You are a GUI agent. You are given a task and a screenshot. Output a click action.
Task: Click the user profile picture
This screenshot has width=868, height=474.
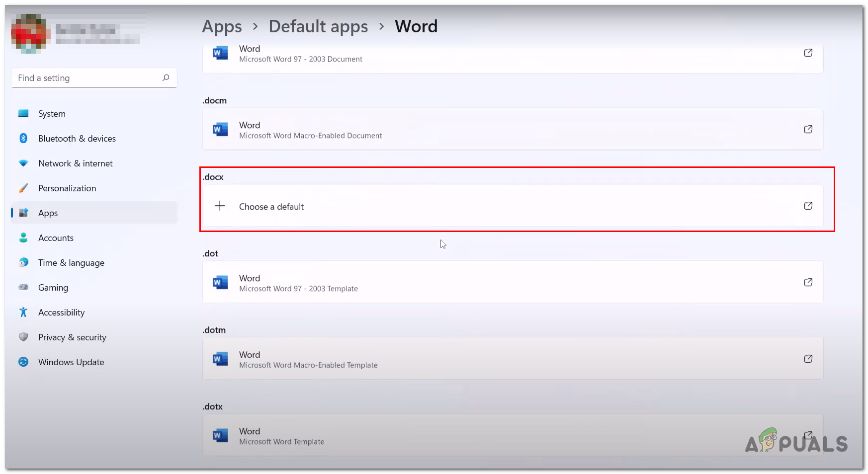point(29,33)
